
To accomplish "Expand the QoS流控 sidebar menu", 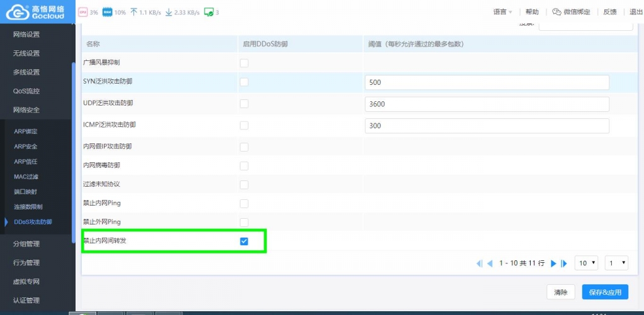I will coord(26,91).
